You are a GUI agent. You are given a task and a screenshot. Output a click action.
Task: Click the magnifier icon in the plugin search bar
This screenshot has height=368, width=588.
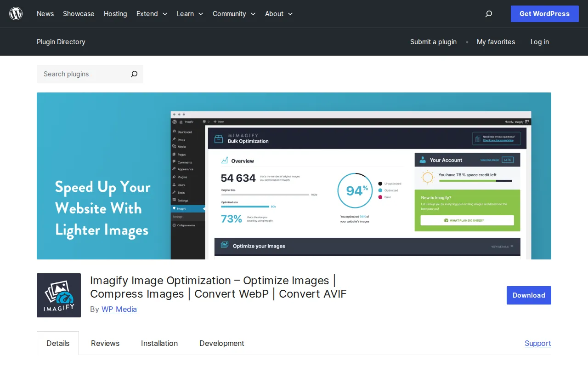[x=134, y=74]
